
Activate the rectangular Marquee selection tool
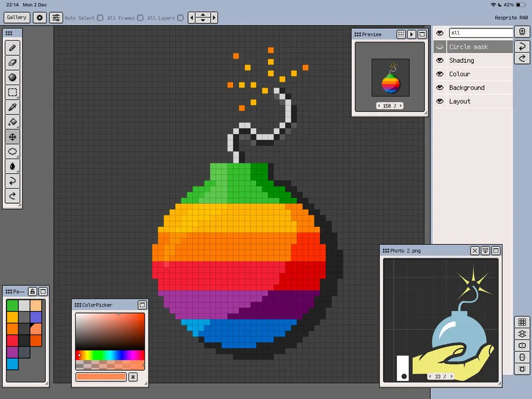pos(13,93)
